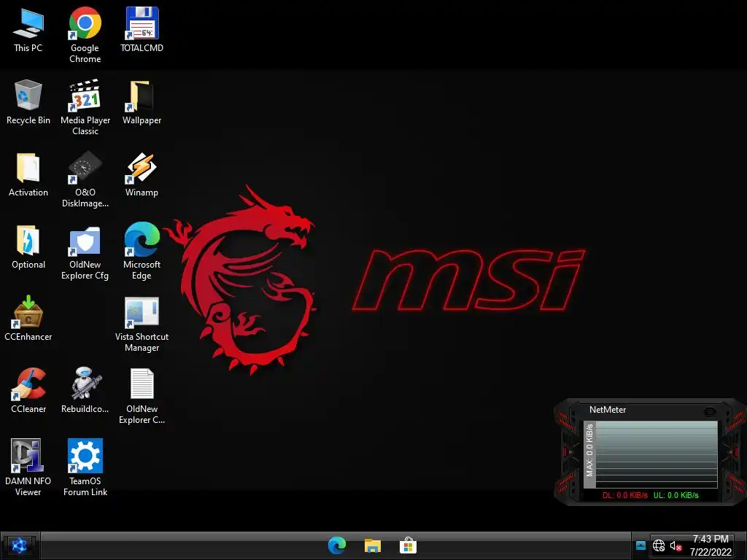This screenshot has width=747, height=560.
Task: Open Edge from the taskbar
Action: pyautogui.click(x=337, y=545)
